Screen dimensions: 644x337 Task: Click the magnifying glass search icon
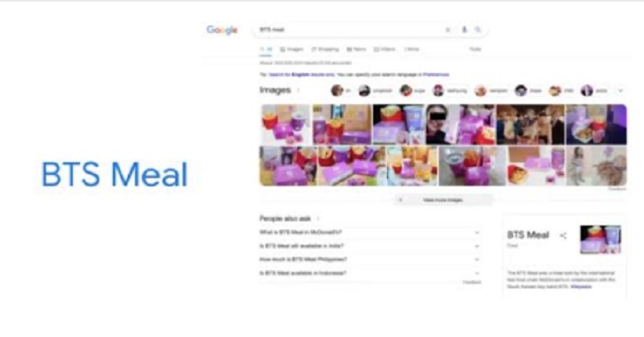click(478, 30)
